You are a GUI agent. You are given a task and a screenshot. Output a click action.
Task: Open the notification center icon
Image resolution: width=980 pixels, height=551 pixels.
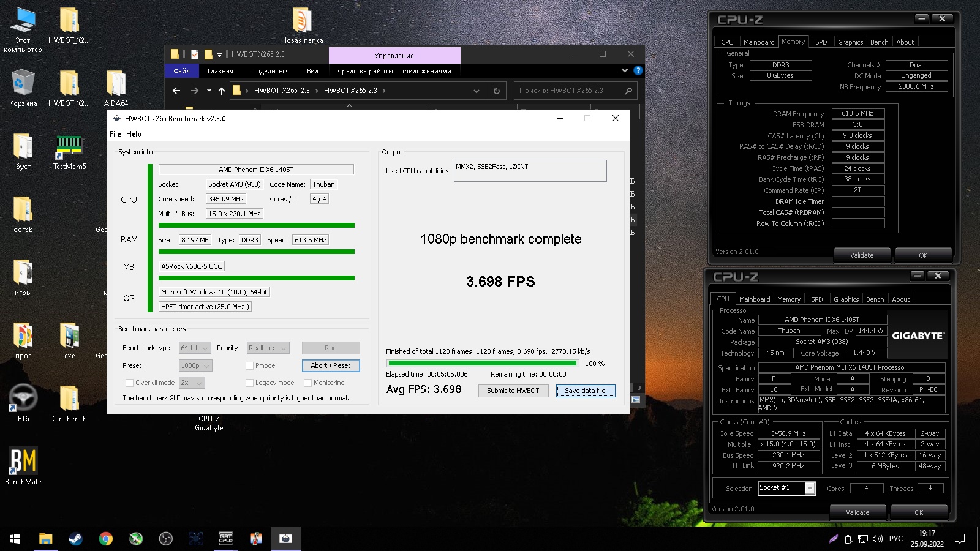pos(960,539)
